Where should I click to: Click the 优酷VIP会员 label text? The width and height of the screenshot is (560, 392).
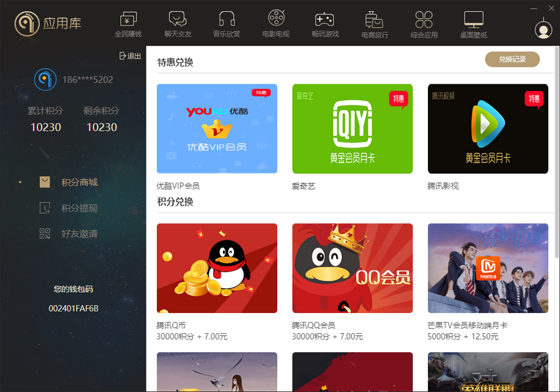[x=178, y=186]
